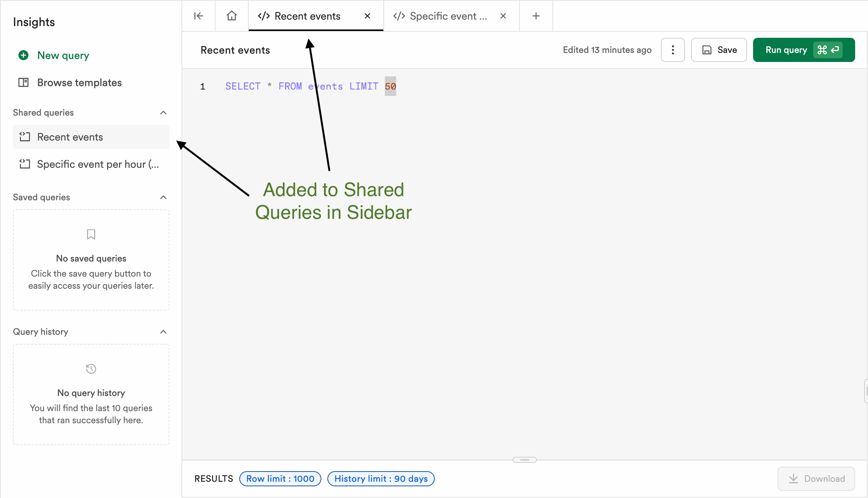Open a new tab with the plus icon
Screen dimensions: 868x498
coord(535,16)
